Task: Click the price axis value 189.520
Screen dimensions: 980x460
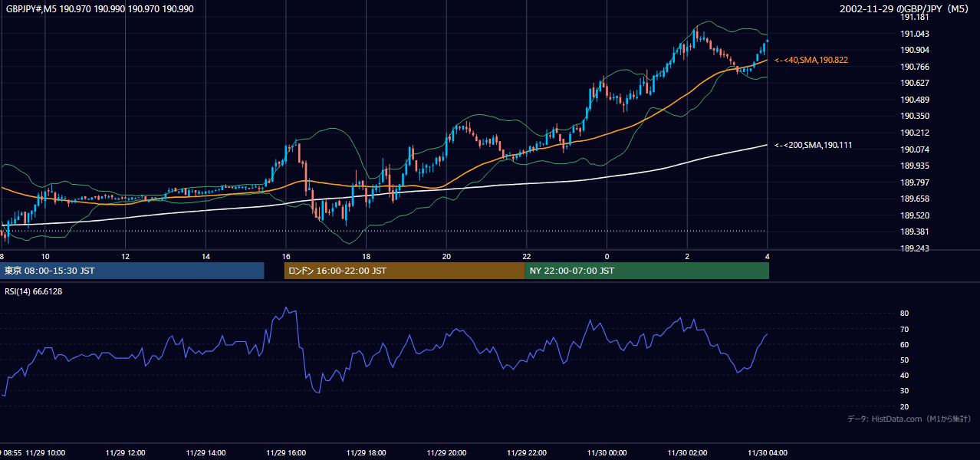Action: (915, 215)
